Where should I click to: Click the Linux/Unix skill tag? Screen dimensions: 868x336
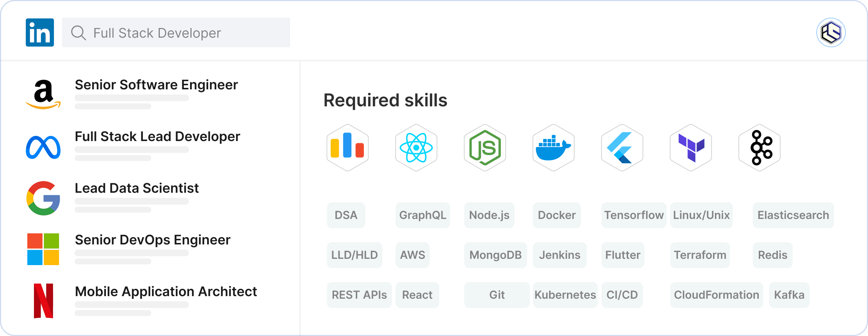tap(702, 215)
